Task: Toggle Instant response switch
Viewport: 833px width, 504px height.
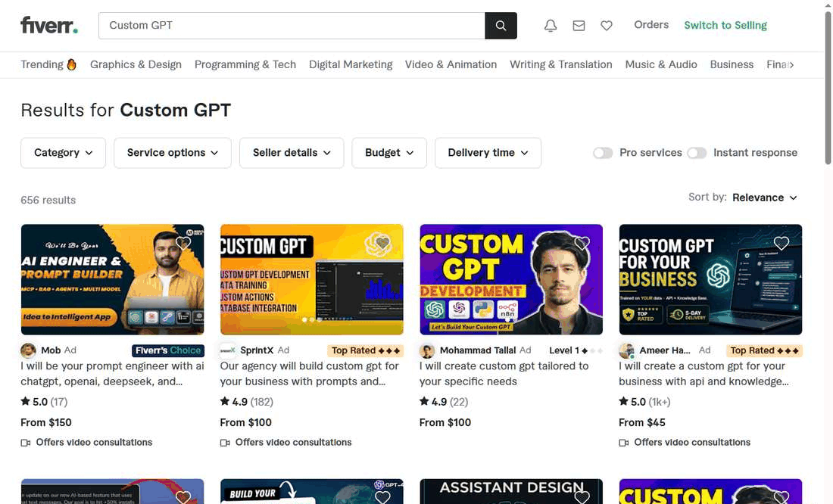Action: tap(697, 153)
